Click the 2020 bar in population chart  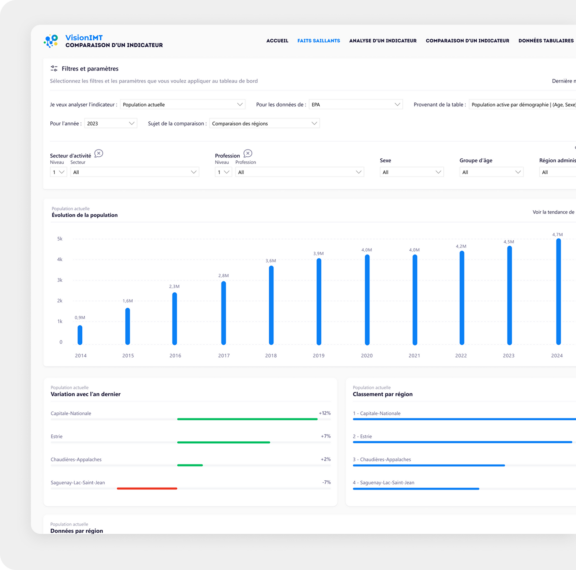pos(367,300)
